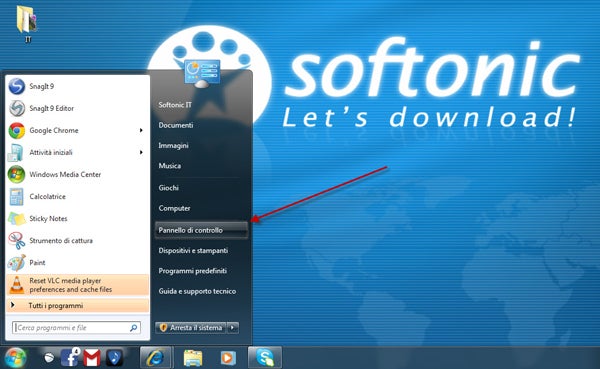Click Arresta il sistema button
600x369 pixels.
pos(191,328)
